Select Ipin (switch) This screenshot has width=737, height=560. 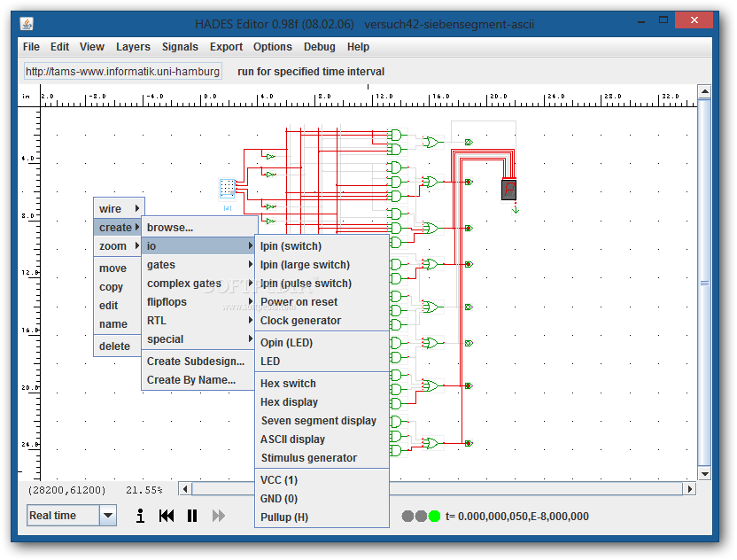click(x=322, y=246)
